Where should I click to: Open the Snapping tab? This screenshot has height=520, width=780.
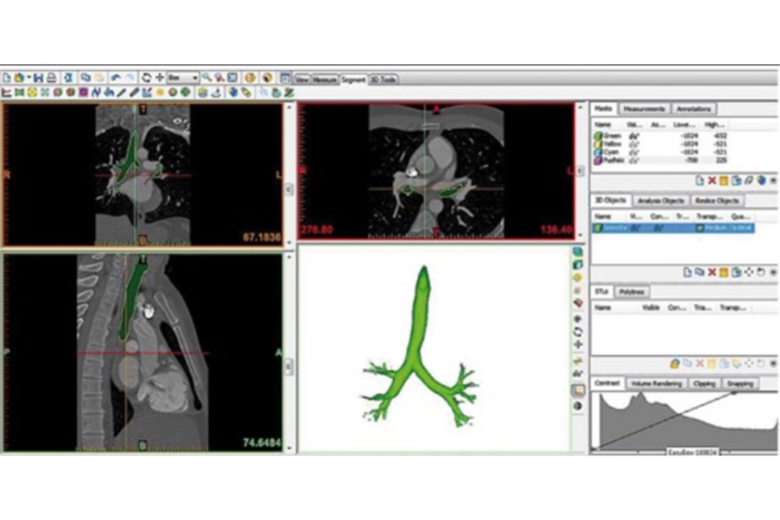tap(740, 384)
